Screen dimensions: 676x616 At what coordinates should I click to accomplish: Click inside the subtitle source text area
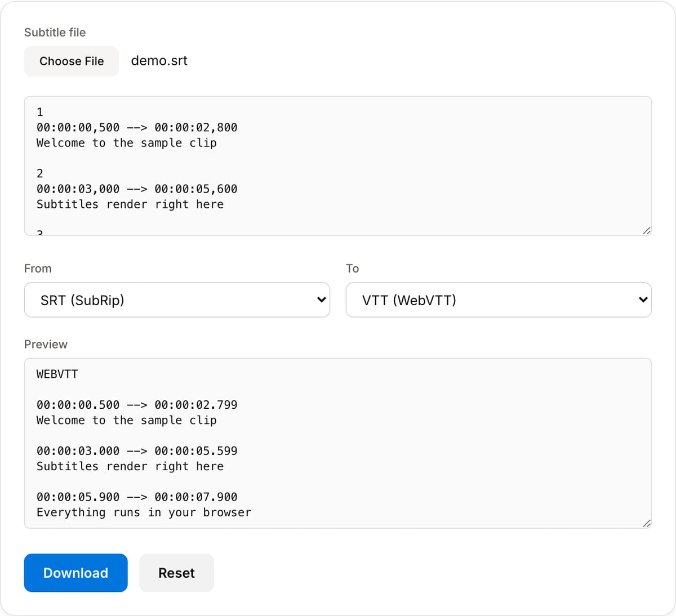pos(338,166)
